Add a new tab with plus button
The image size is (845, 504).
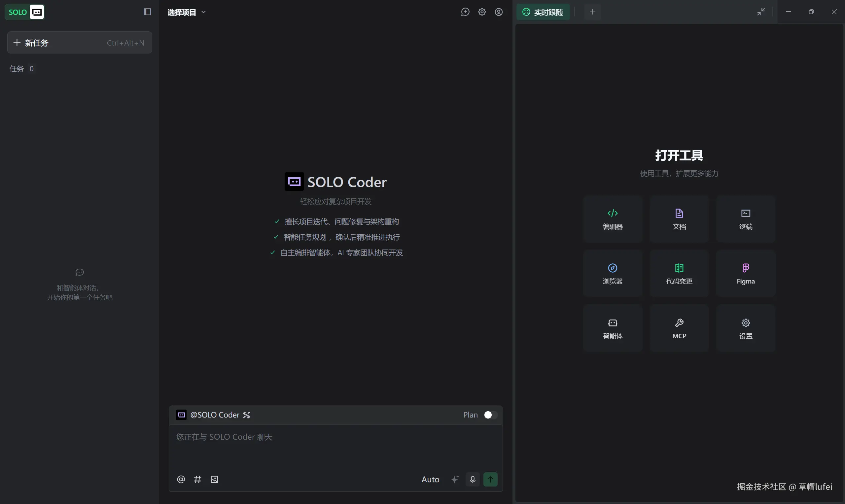(592, 12)
